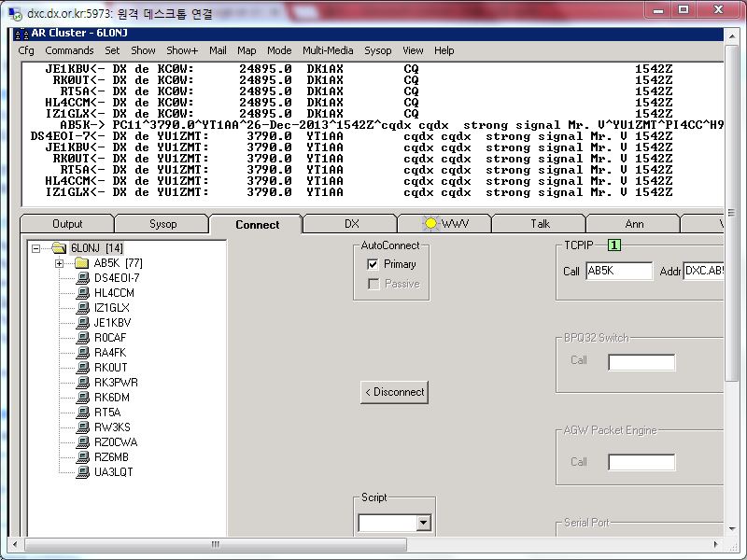Select the RK6DM computer icon

coord(83,398)
